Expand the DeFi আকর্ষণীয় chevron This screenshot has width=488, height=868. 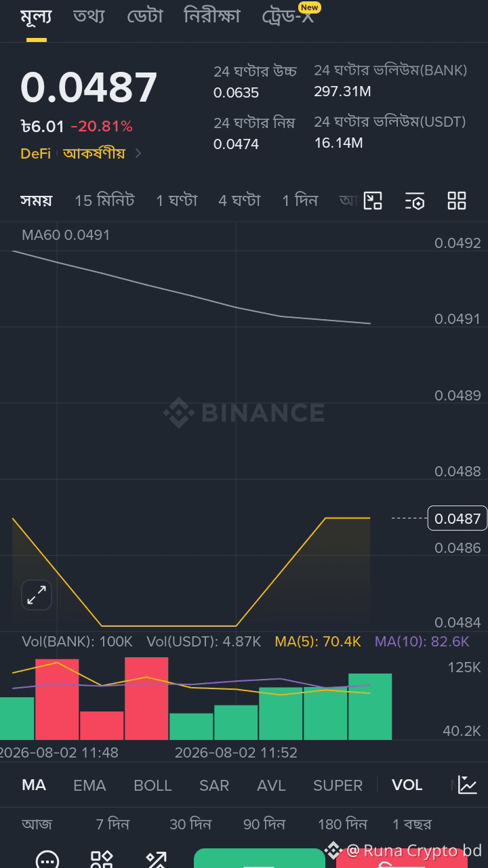138,153
